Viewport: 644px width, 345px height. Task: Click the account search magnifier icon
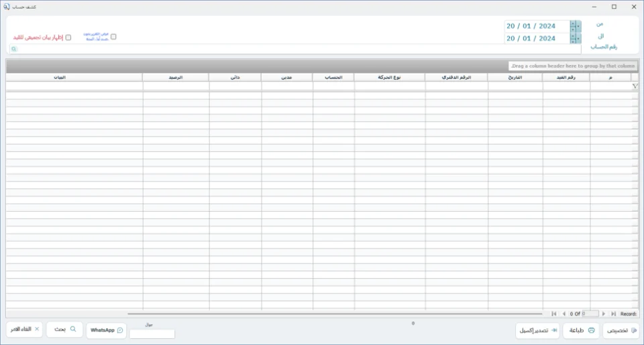pos(14,49)
